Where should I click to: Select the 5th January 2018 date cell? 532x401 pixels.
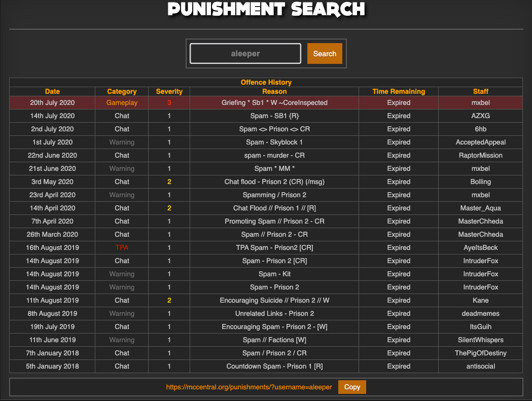(52, 366)
